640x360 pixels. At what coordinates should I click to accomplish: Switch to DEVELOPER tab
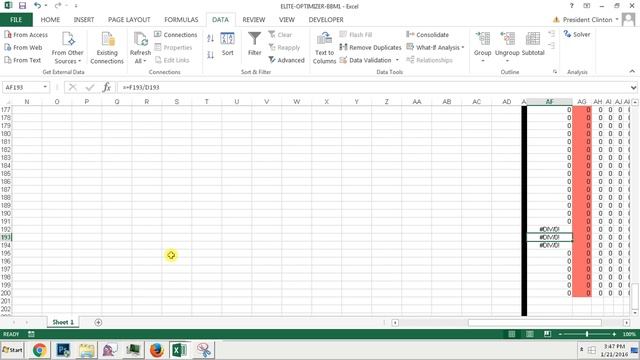pos(326,20)
